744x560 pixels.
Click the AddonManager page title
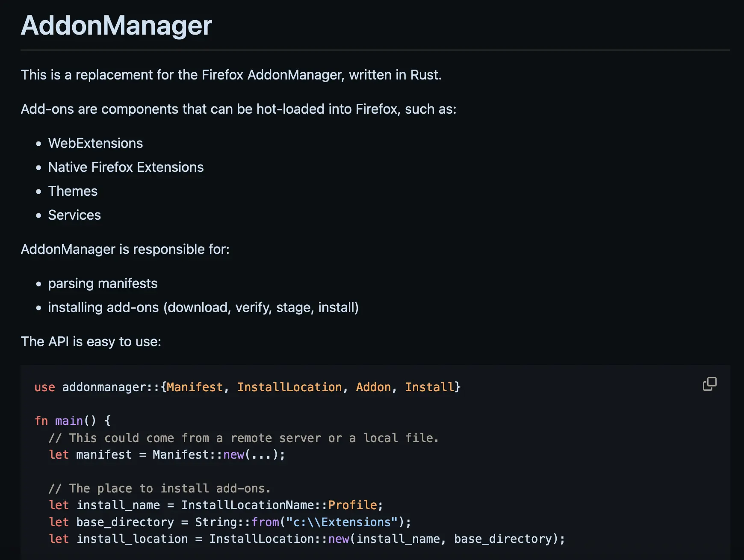115,26
